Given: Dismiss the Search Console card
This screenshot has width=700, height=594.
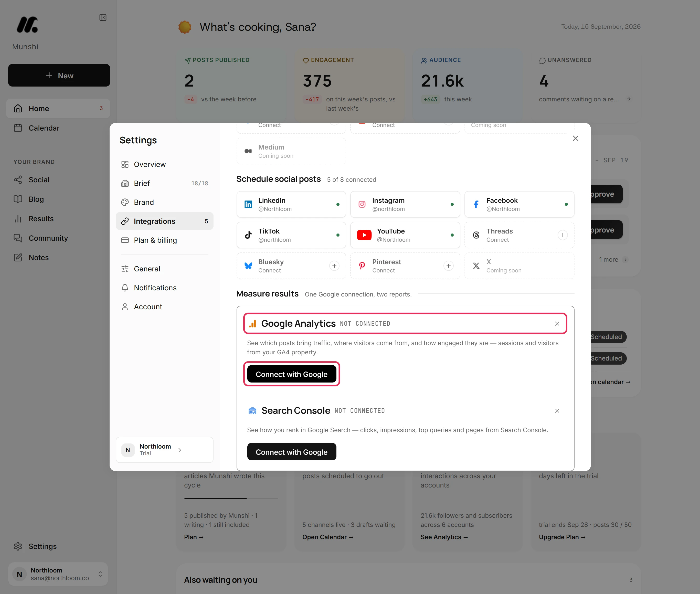Looking at the screenshot, I should 557,410.
